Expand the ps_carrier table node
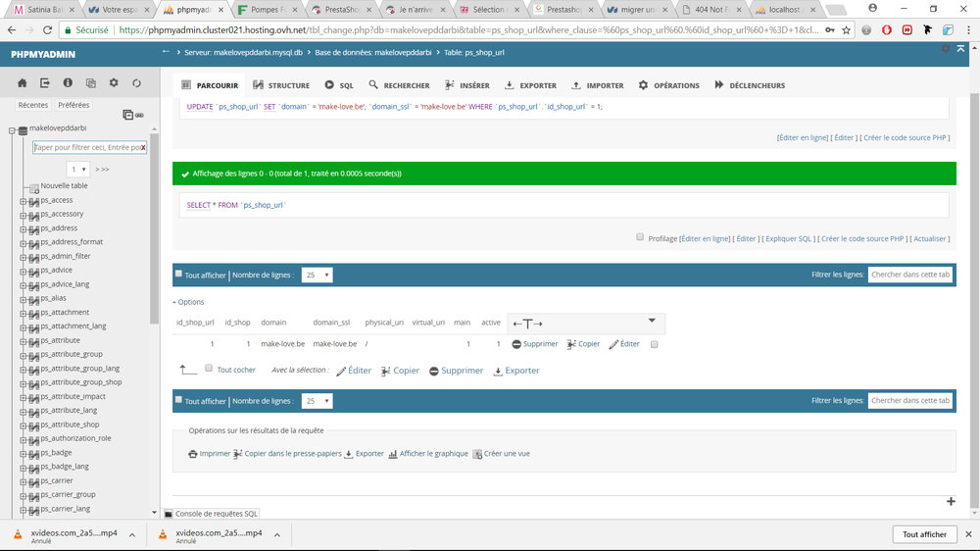 24,481
